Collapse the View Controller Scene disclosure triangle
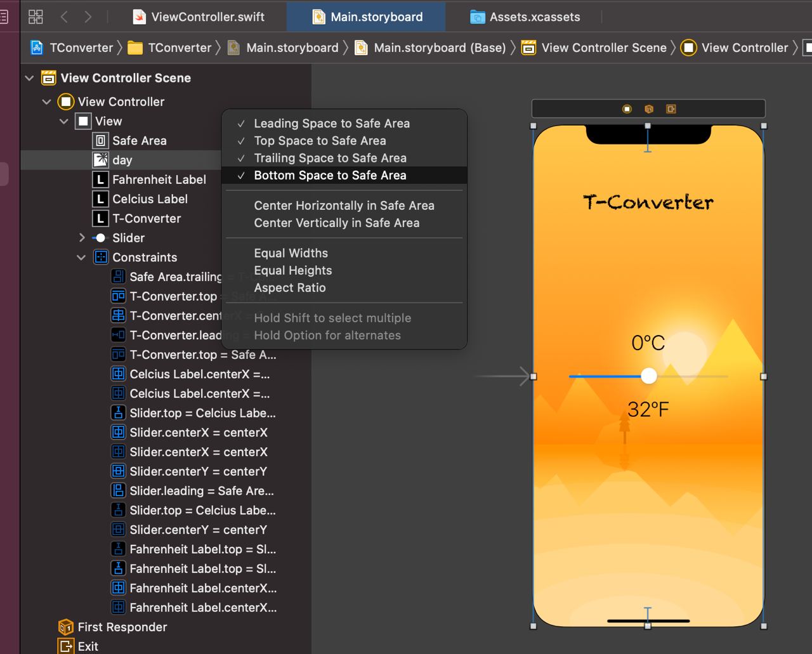The image size is (812, 654). pyautogui.click(x=29, y=78)
